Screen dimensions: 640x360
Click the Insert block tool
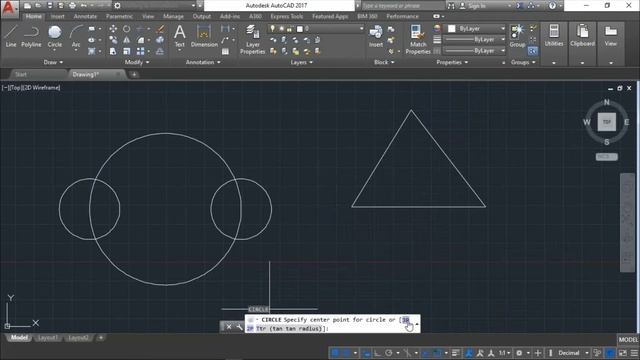point(376,36)
